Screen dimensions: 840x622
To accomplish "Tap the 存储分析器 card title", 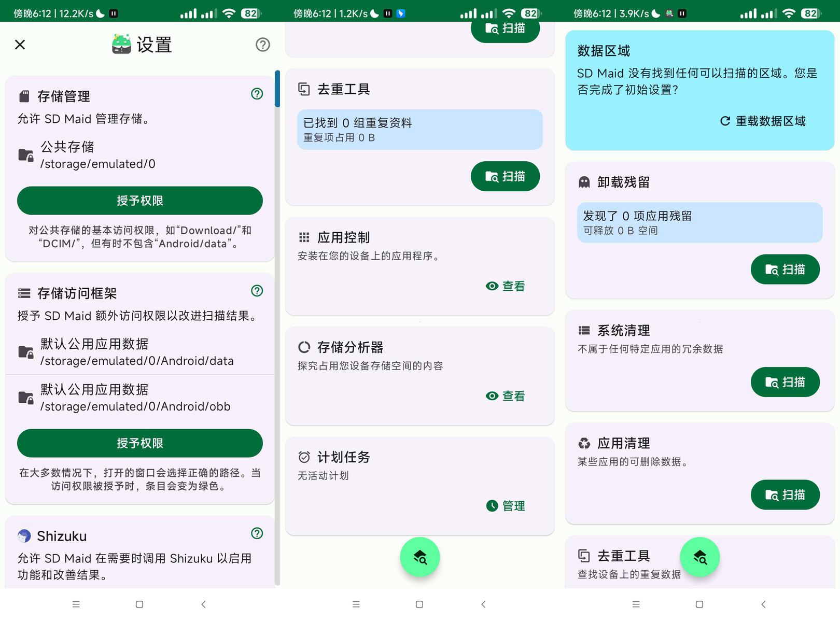I will pos(351,347).
